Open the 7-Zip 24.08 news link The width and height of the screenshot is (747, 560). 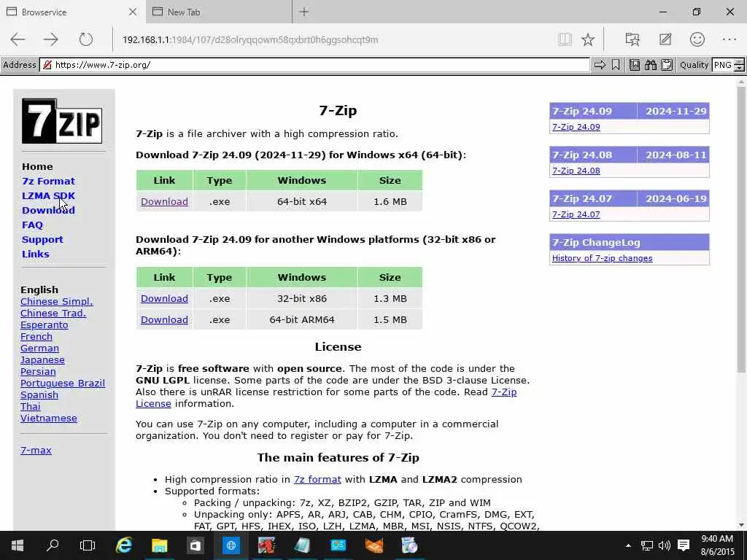click(576, 171)
